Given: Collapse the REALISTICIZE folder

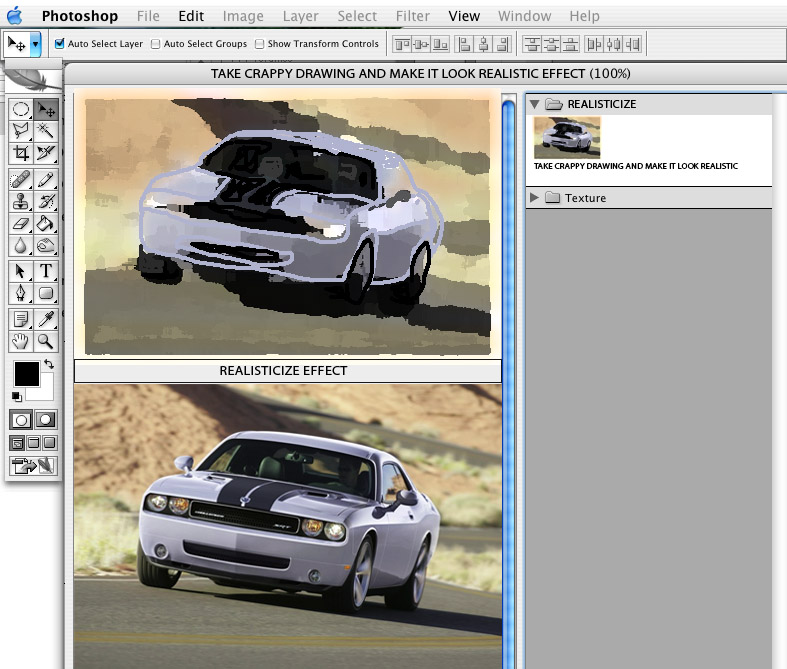Looking at the screenshot, I should 534,104.
